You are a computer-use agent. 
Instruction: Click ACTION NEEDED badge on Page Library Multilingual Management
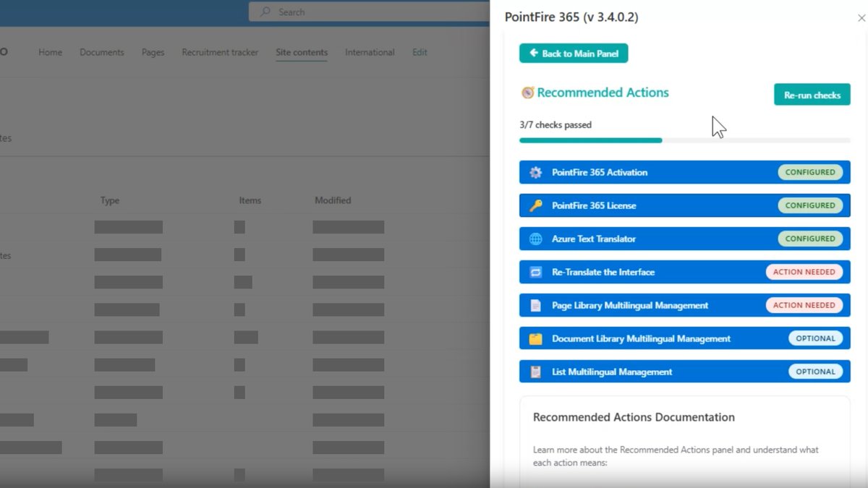(x=804, y=306)
